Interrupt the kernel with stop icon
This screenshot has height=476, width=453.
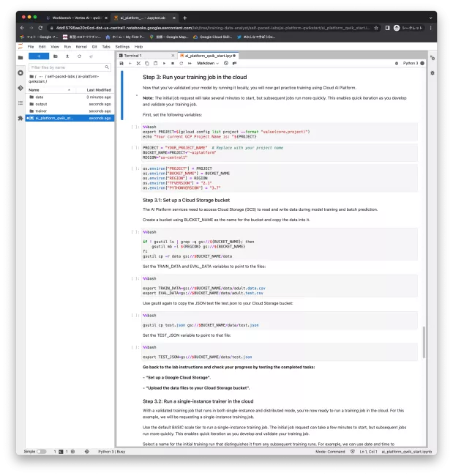[173, 63]
